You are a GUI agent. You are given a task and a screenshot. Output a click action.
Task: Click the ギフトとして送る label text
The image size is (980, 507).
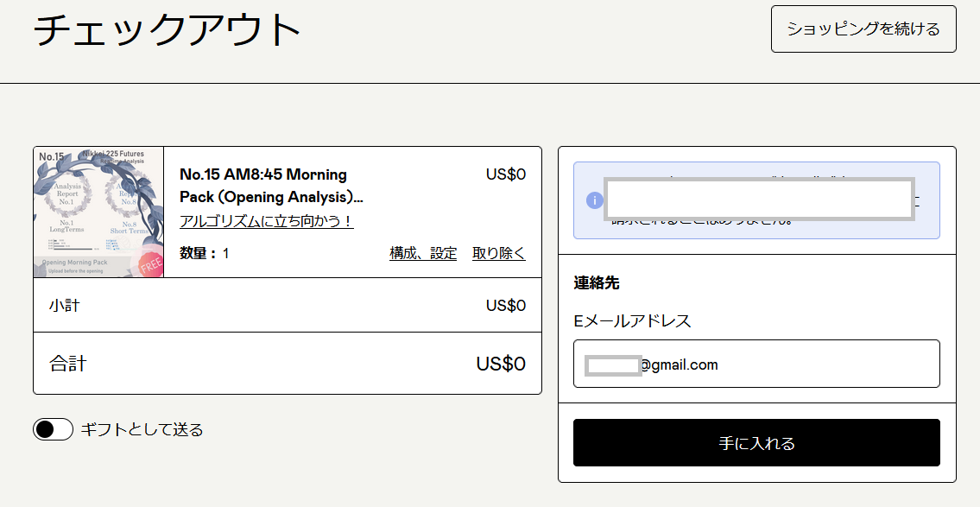tap(142, 429)
